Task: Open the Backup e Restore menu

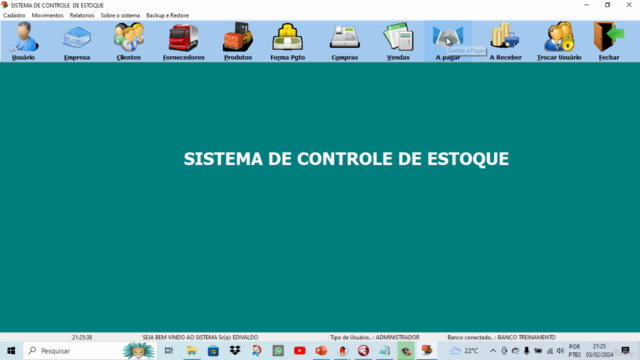Action: (x=167, y=16)
